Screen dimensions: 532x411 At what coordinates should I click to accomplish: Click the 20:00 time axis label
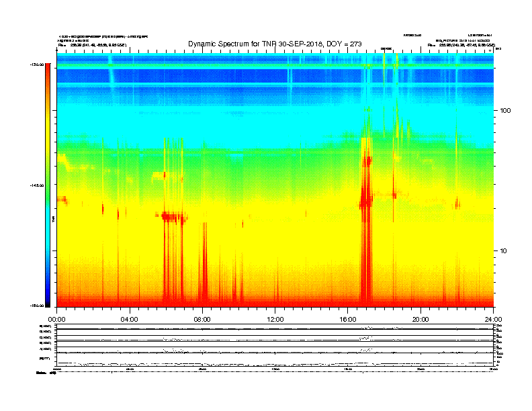(x=420, y=319)
